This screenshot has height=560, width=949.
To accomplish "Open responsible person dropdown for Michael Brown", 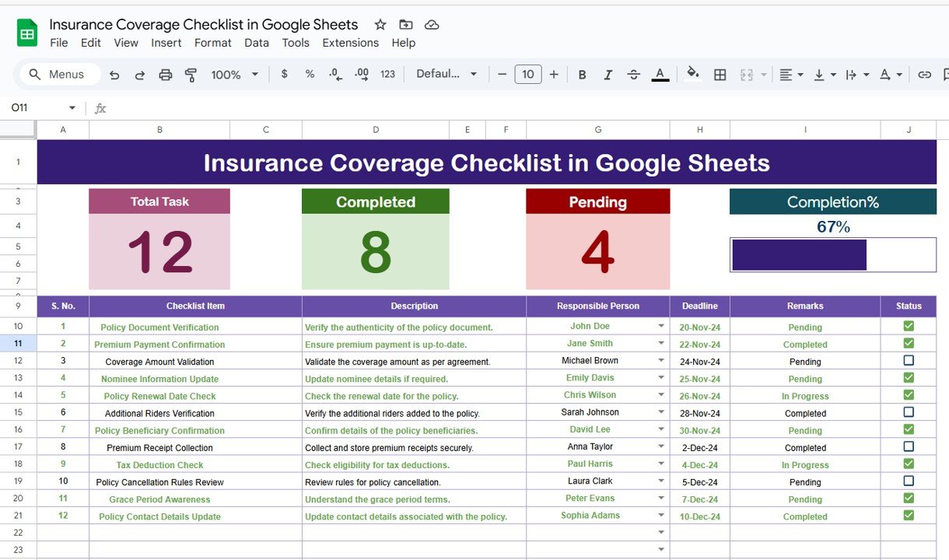I will [661, 361].
